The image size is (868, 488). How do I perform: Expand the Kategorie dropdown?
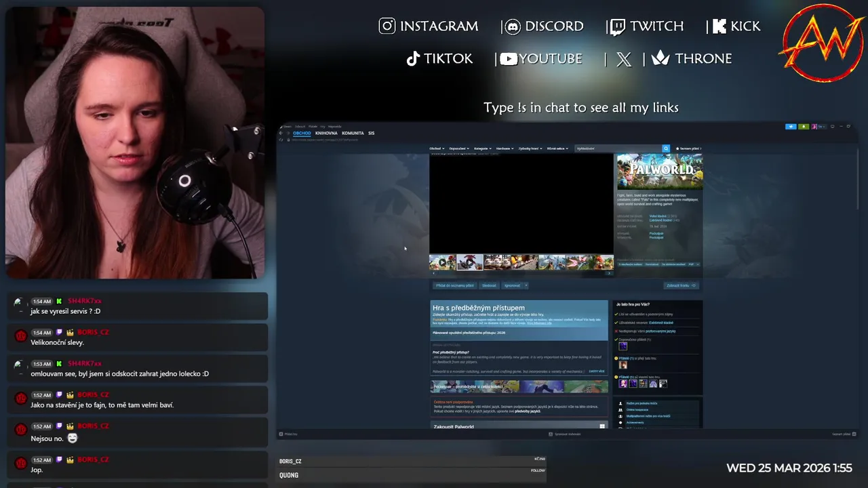click(x=484, y=148)
